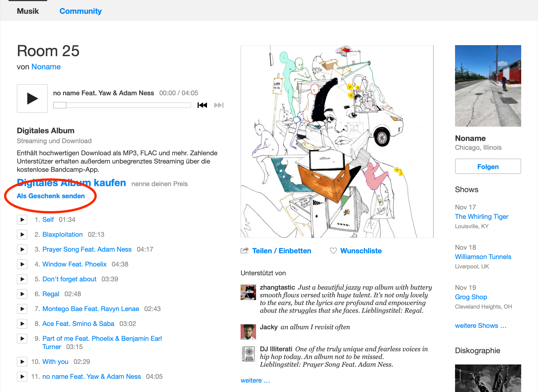Click the player progress bar handle
The height and width of the screenshot is (392, 538).
[60, 105]
